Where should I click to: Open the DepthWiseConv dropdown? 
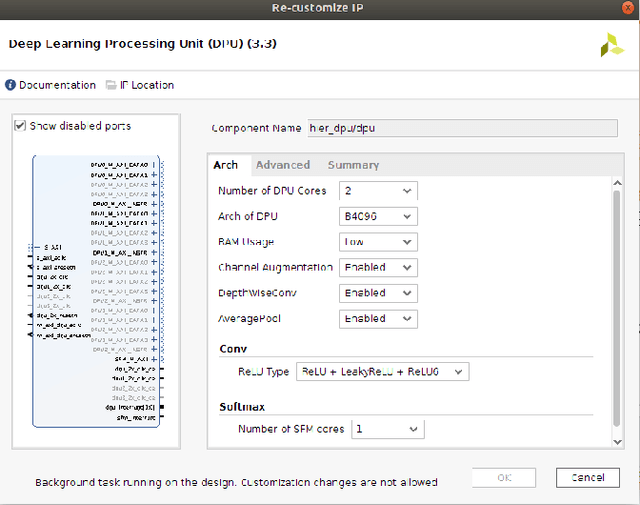pos(379,293)
